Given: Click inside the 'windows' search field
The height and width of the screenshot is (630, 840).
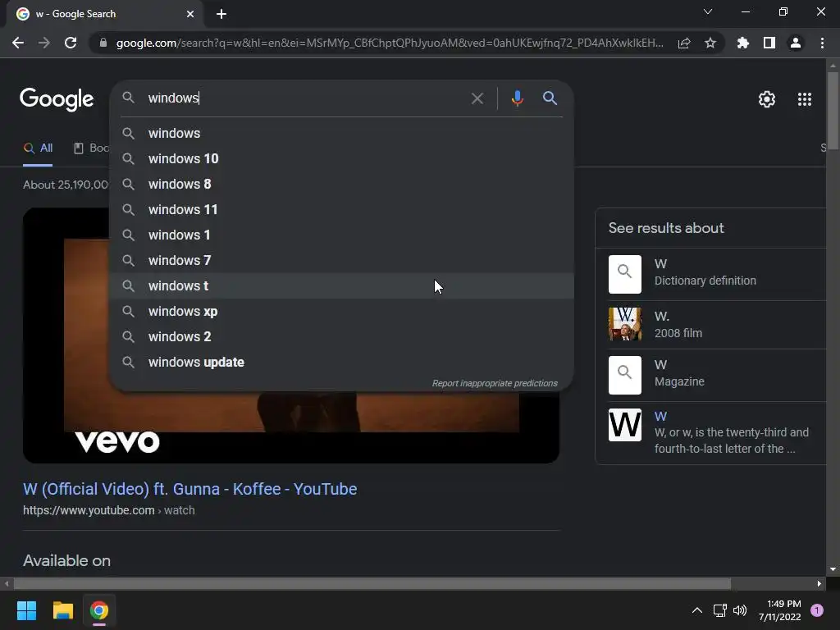Looking at the screenshot, I should tap(305, 98).
